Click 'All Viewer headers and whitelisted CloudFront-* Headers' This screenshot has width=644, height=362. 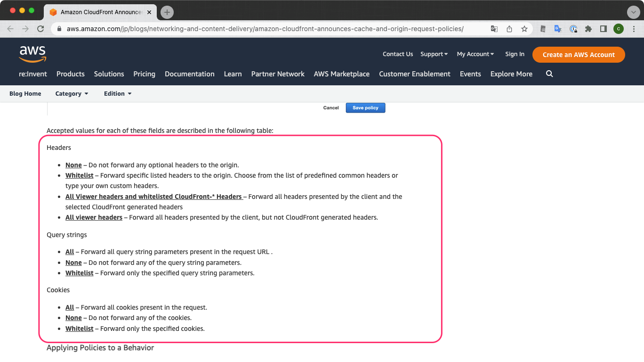coord(154,197)
